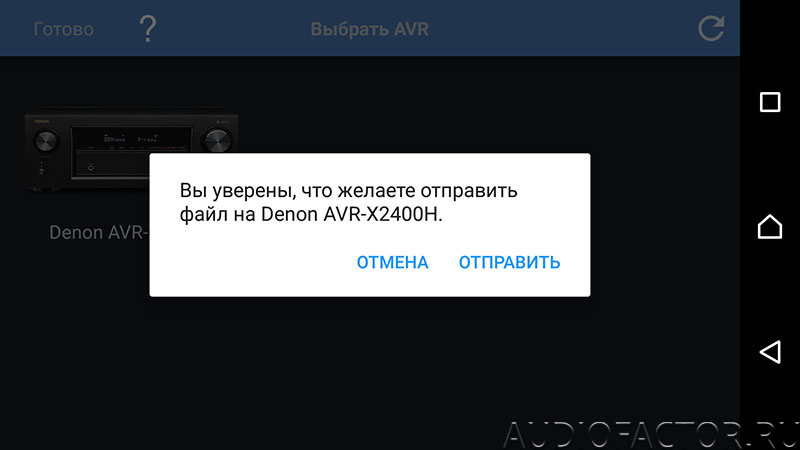This screenshot has height=450, width=800.
Task: Tap Готово in the top bar
Action: pyautogui.click(x=64, y=29)
